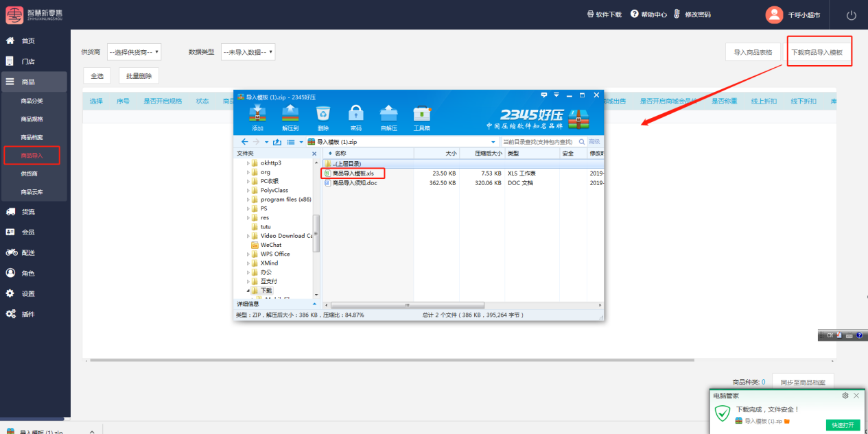The width and height of the screenshot is (868, 434).
Task: Open 货流 with its truck icon
Action: [10, 212]
